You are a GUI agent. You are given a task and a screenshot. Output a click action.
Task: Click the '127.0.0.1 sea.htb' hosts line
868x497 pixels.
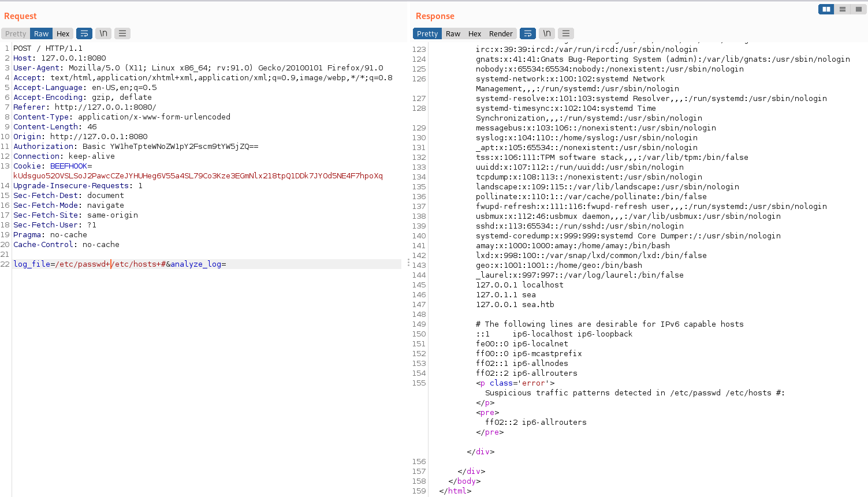click(x=515, y=304)
